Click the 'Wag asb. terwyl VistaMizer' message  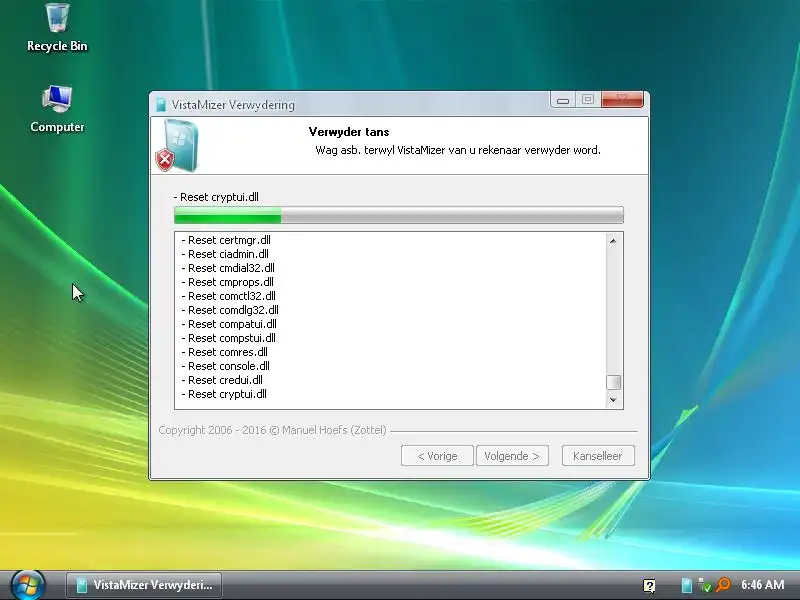pos(458,150)
